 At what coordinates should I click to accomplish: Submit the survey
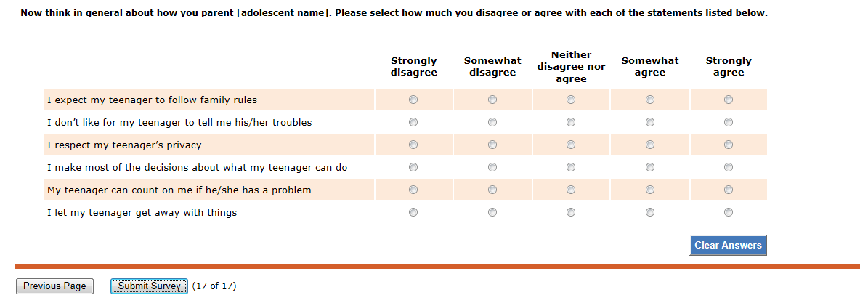(x=150, y=286)
